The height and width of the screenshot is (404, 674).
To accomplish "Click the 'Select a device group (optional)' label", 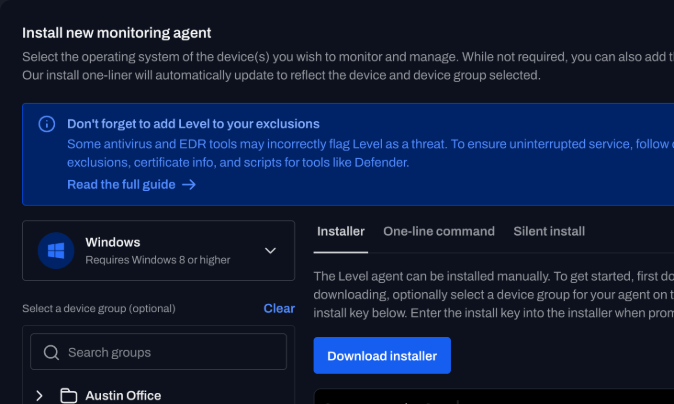I will coord(99,309).
